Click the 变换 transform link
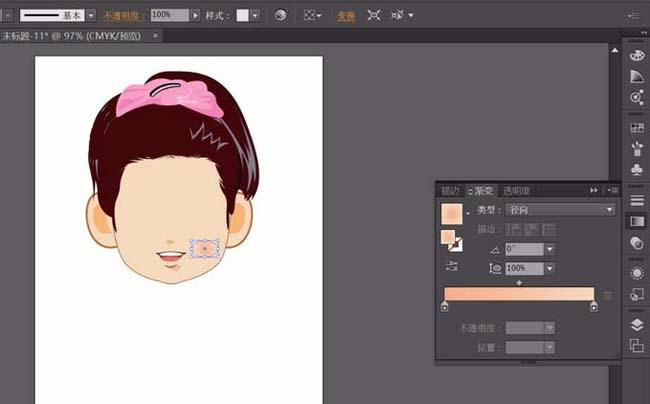The height and width of the screenshot is (404, 650). [345, 16]
